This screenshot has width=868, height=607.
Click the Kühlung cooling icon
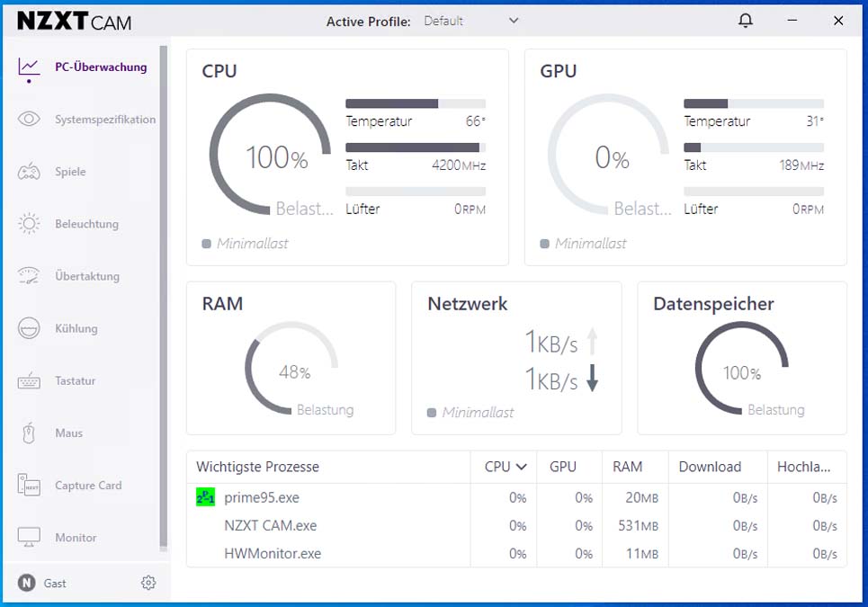point(29,328)
